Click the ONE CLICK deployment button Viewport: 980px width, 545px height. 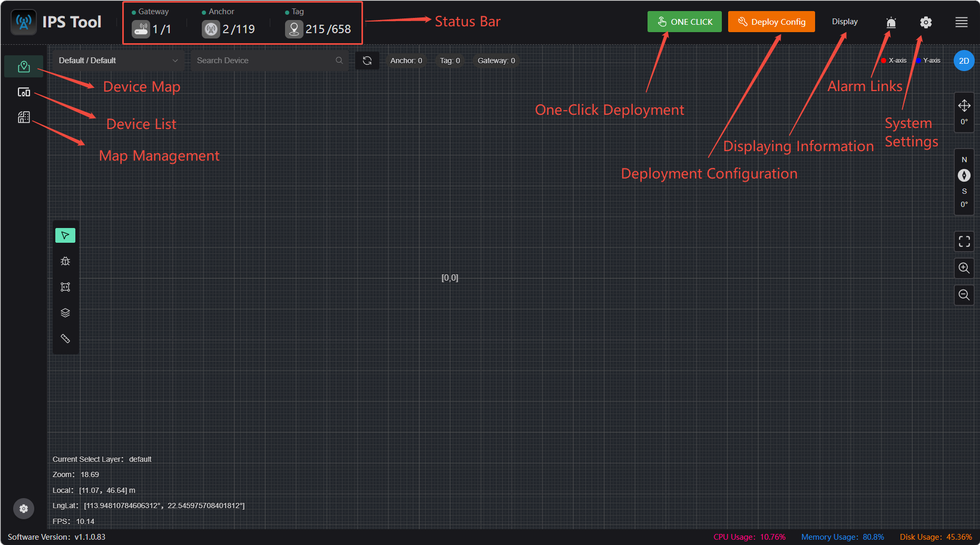[684, 22]
